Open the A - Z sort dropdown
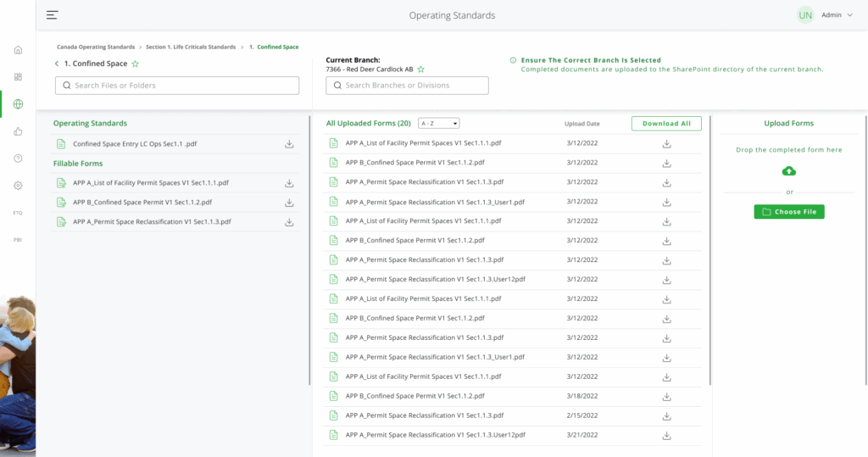868x457 pixels. point(438,124)
